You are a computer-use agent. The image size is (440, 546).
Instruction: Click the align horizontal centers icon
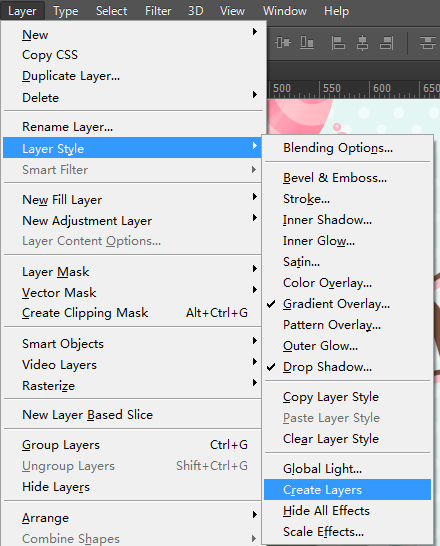tap(362, 43)
